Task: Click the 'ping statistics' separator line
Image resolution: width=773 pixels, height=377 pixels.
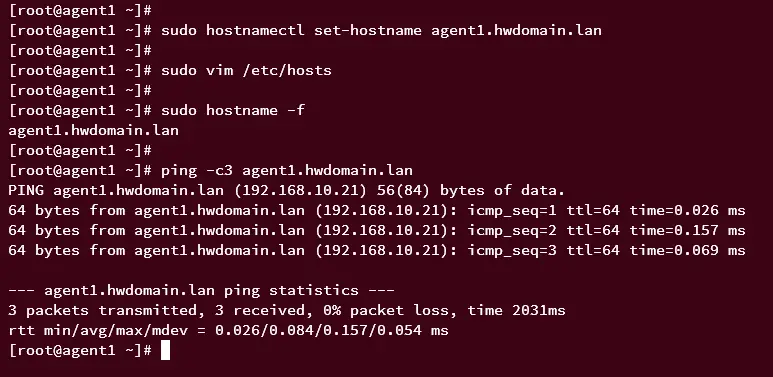Action: [x=201, y=290]
